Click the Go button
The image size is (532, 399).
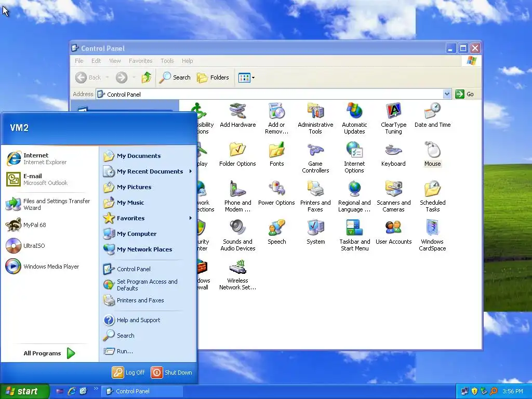(465, 94)
